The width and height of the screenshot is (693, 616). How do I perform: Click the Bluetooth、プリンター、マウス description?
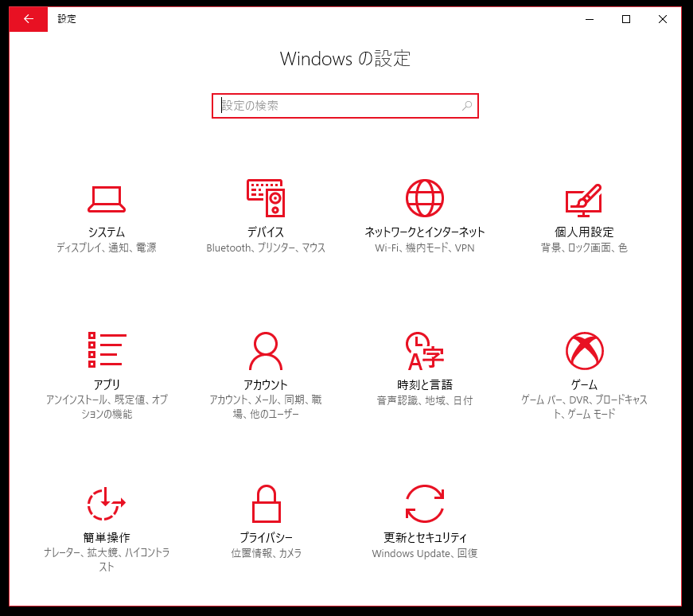coord(266,248)
